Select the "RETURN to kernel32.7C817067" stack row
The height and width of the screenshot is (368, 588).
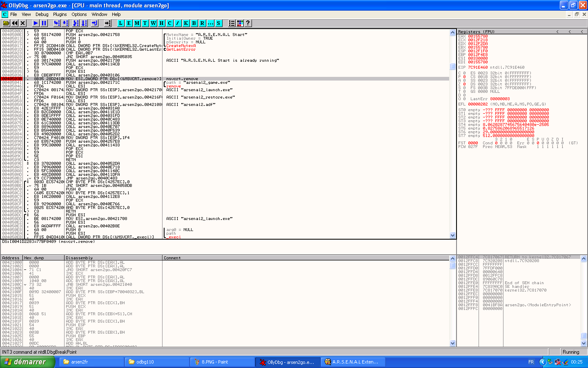[x=519, y=257]
